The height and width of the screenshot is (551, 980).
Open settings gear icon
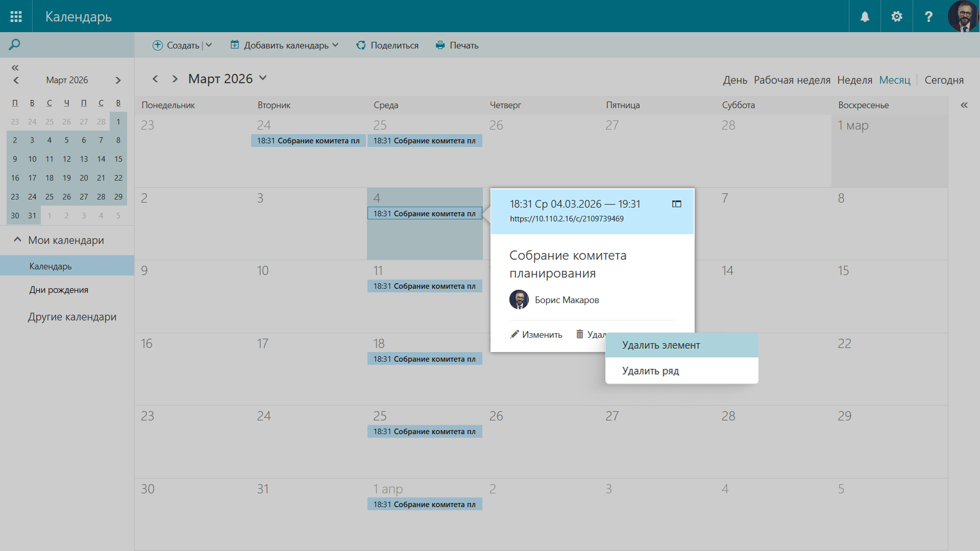click(x=896, y=16)
